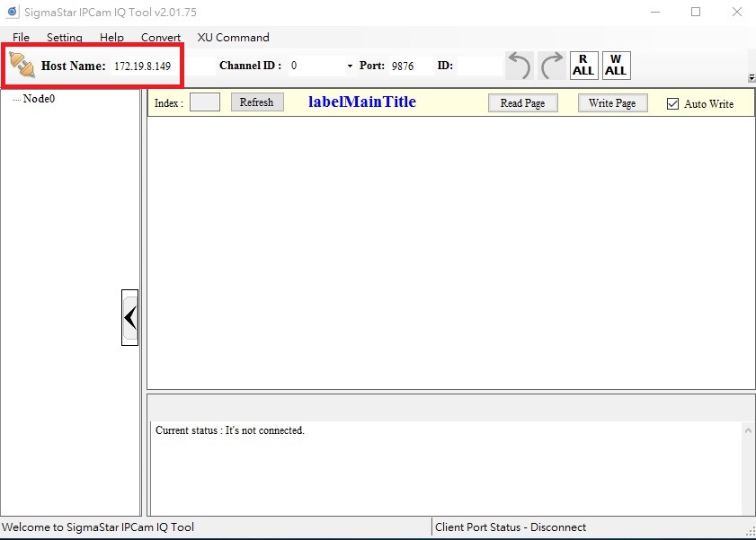Click the Host Name IP address field
Viewport: 756px width, 540px height.
click(143, 66)
